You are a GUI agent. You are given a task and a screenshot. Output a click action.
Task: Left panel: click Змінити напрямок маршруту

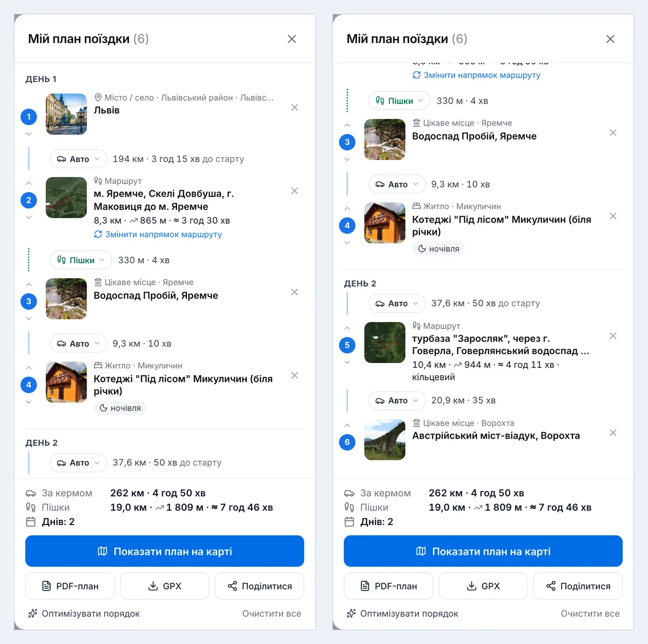158,234
